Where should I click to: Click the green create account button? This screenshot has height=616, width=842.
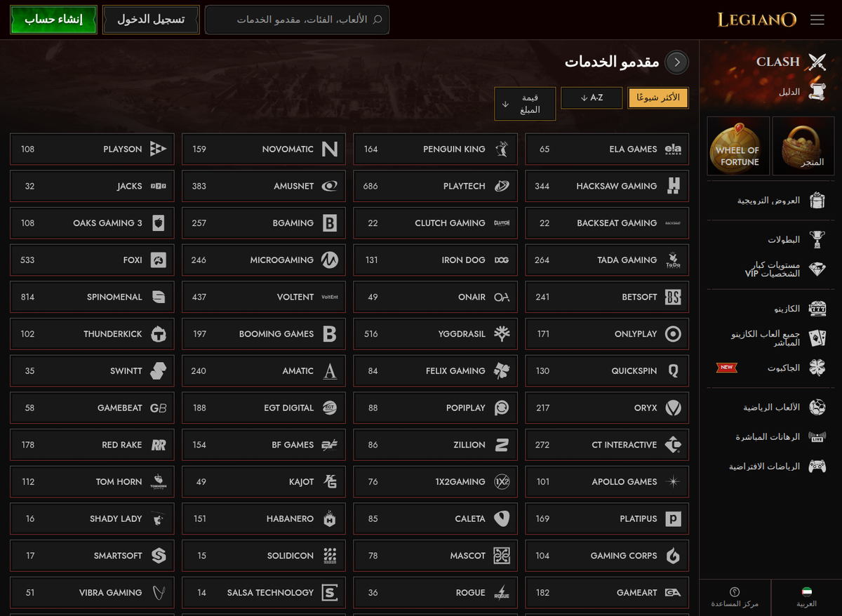point(53,20)
